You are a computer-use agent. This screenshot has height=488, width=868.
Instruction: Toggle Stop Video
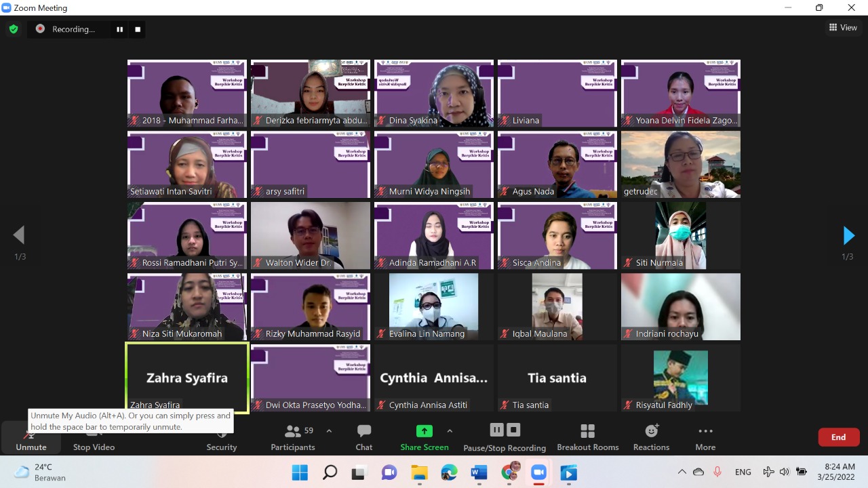94,439
